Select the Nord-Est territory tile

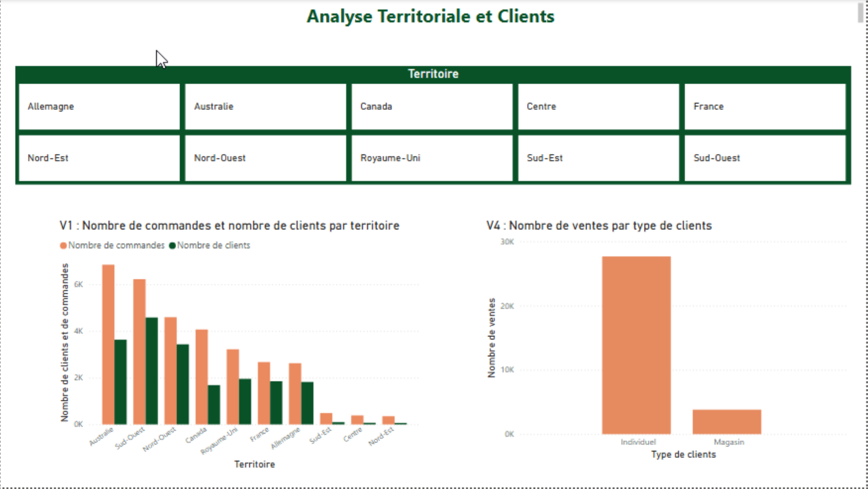(99, 158)
